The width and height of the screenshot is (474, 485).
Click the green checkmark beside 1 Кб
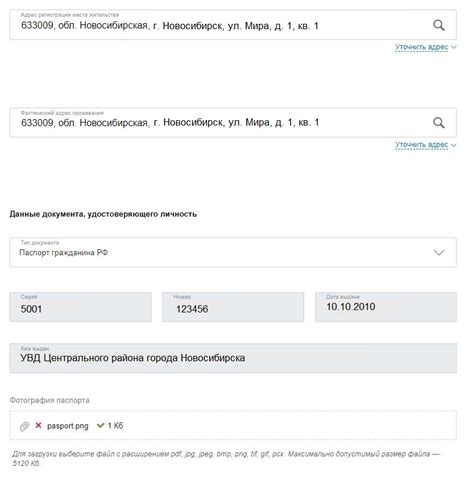tap(100, 425)
